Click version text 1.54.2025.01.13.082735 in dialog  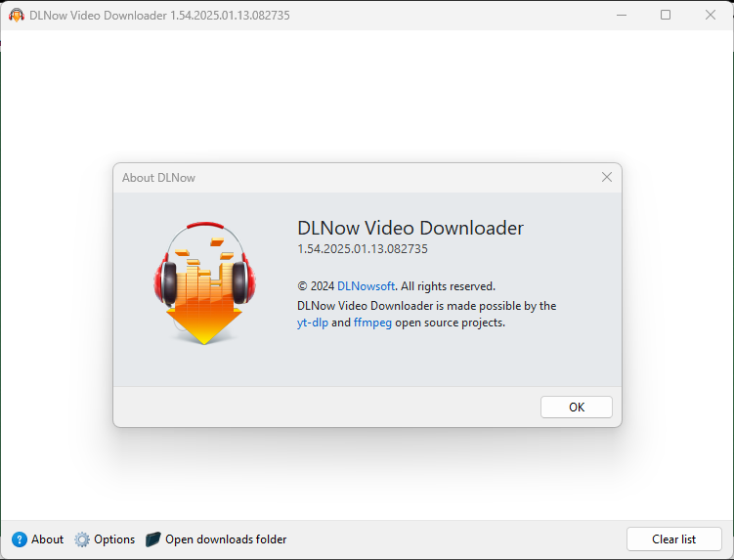point(363,248)
